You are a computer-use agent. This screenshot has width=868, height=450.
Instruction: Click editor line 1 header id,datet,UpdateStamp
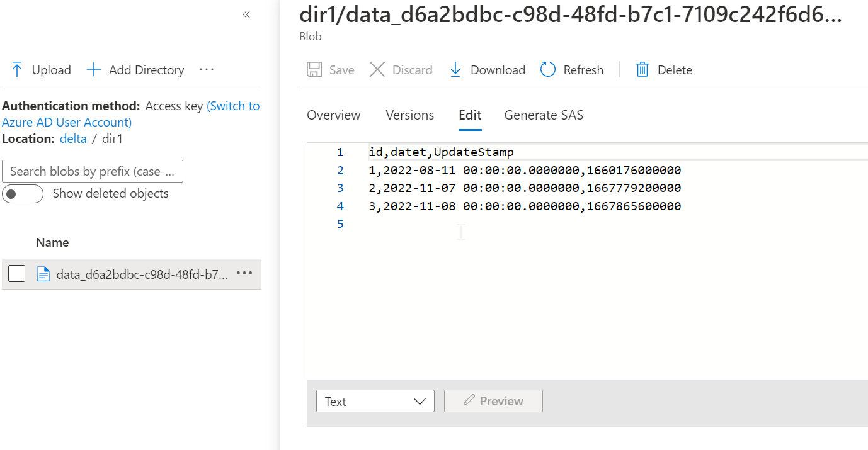pos(441,152)
